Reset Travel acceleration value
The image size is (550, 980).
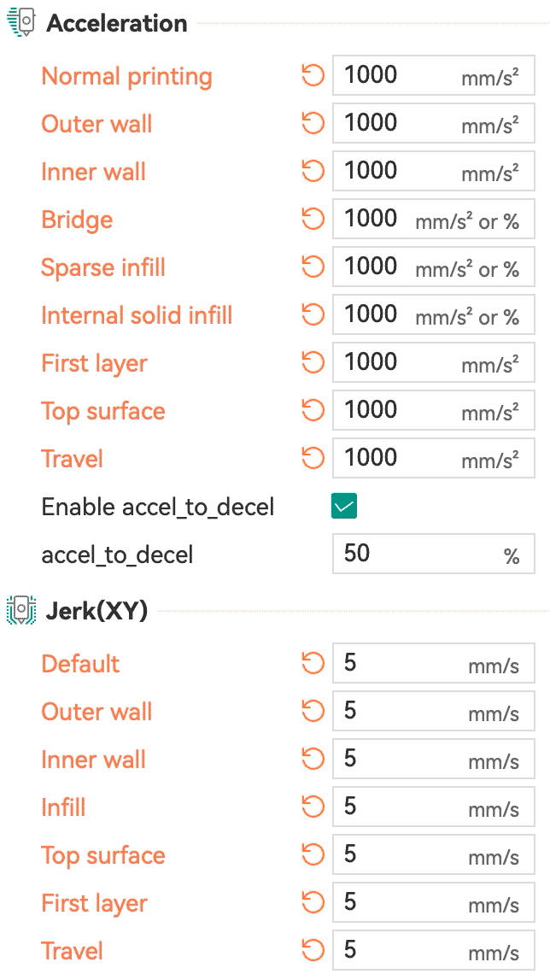pyautogui.click(x=313, y=458)
